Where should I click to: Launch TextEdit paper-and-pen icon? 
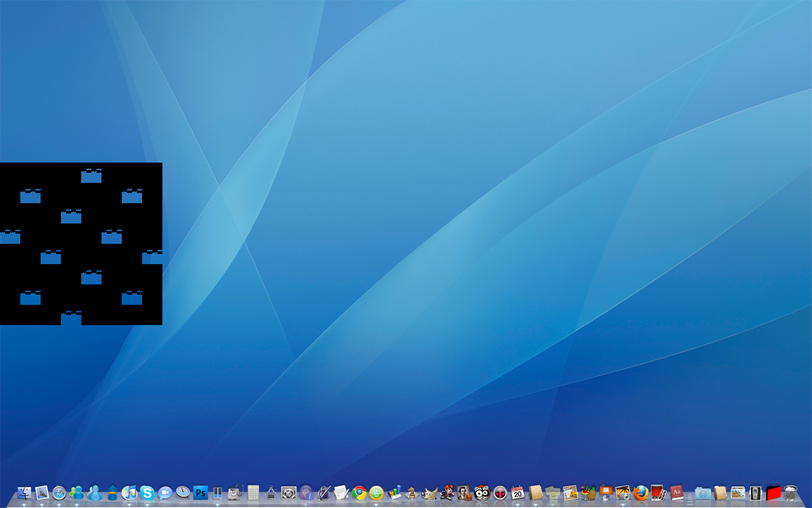[x=341, y=492]
